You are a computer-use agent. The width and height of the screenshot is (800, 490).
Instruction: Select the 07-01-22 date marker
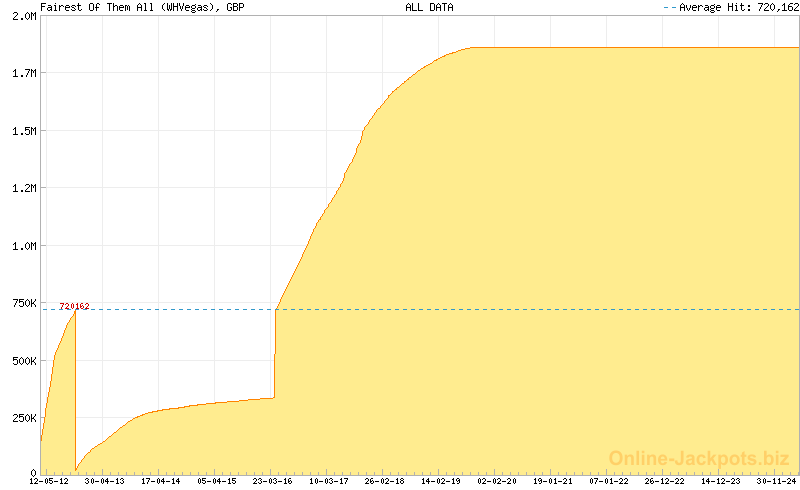pos(608,481)
